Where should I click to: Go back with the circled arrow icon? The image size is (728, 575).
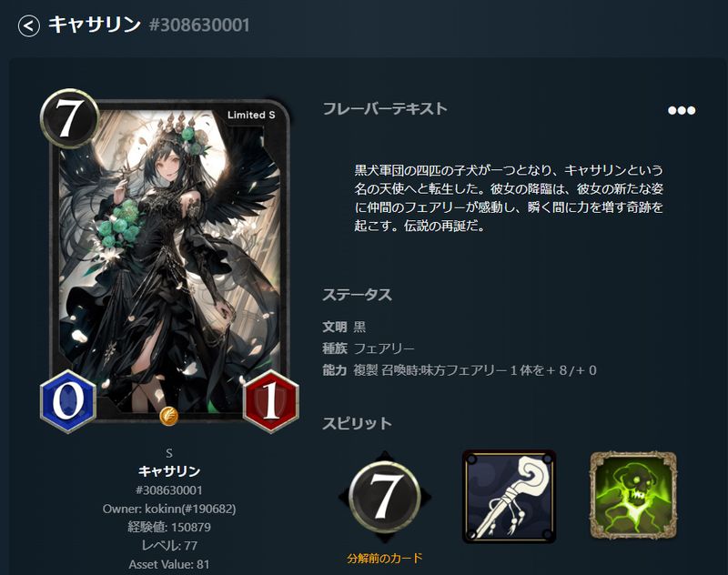[28, 25]
